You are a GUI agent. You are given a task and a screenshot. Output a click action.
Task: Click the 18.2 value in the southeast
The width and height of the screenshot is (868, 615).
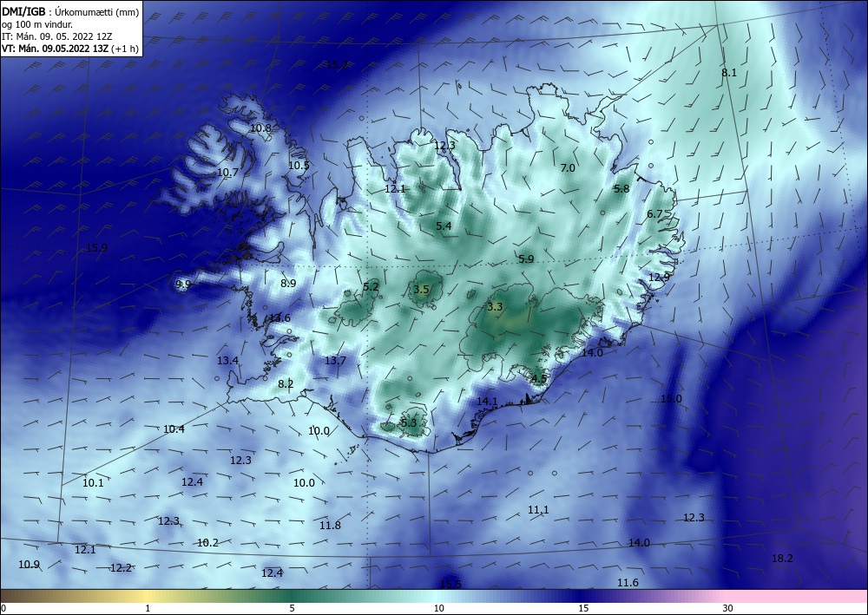pos(782,559)
